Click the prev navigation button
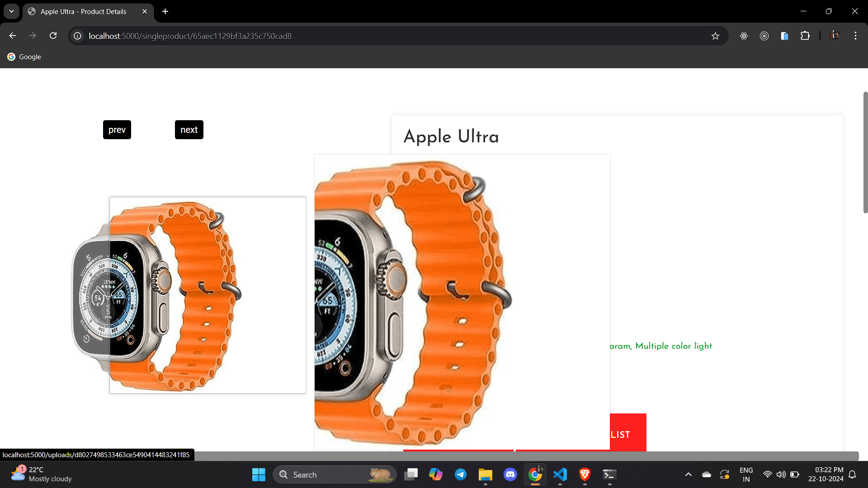Image resolution: width=868 pixels, height=488 pixels. coord(118,129)
